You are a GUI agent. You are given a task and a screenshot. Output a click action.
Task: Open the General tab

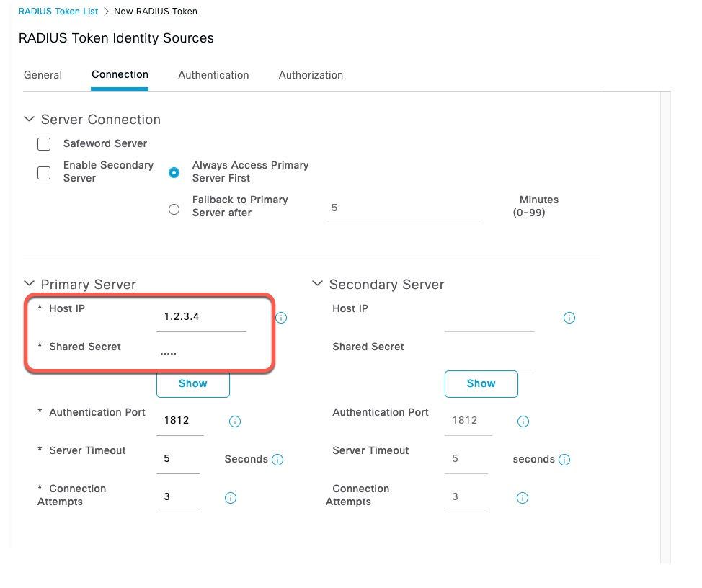(43, 75)
